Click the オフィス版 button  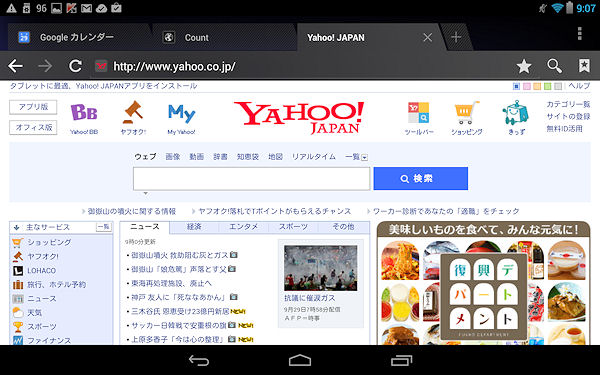33,127
